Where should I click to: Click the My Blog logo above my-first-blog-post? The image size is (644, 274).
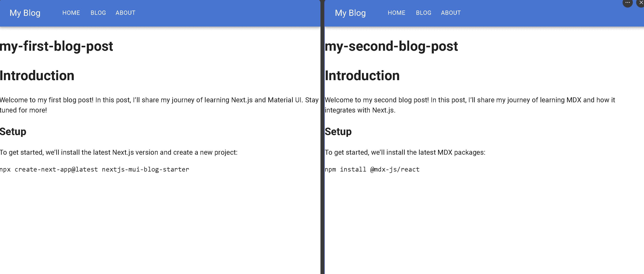(x=25, y=13)
